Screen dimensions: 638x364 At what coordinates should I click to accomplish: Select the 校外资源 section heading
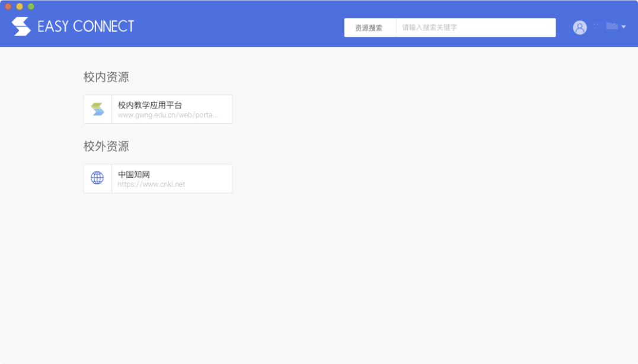[x=106, y=146]
